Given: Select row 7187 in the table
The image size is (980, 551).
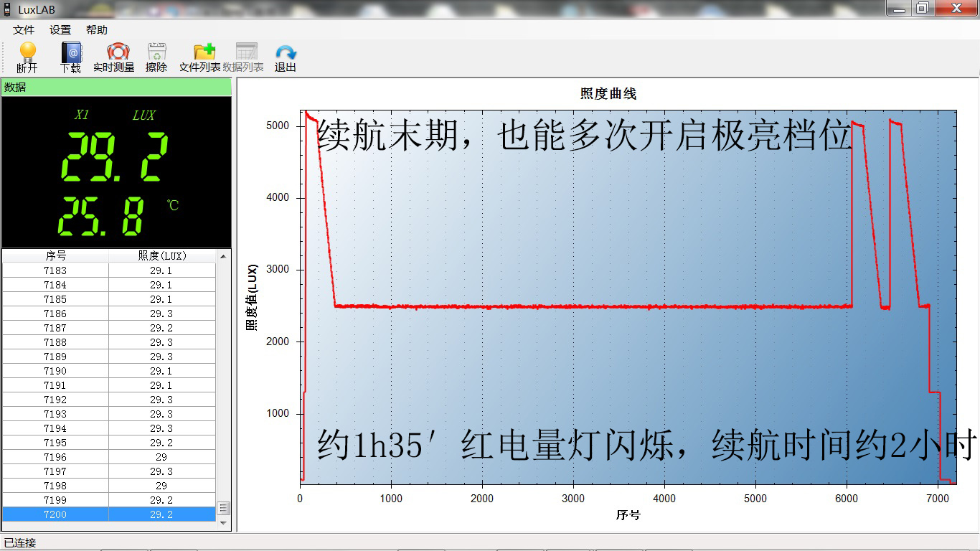Looking at the screenshot, I should tap(109, 328).
